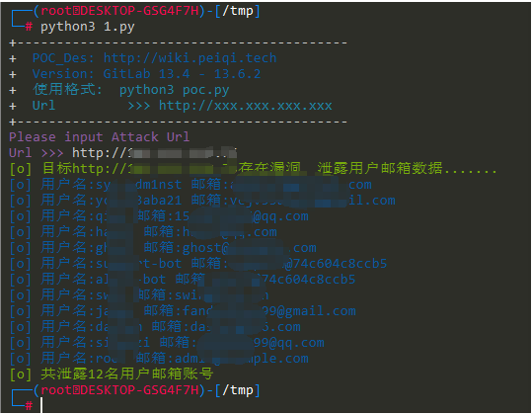Click the '泄露用户邮箱数据' vulnerability text

[380, 168]
